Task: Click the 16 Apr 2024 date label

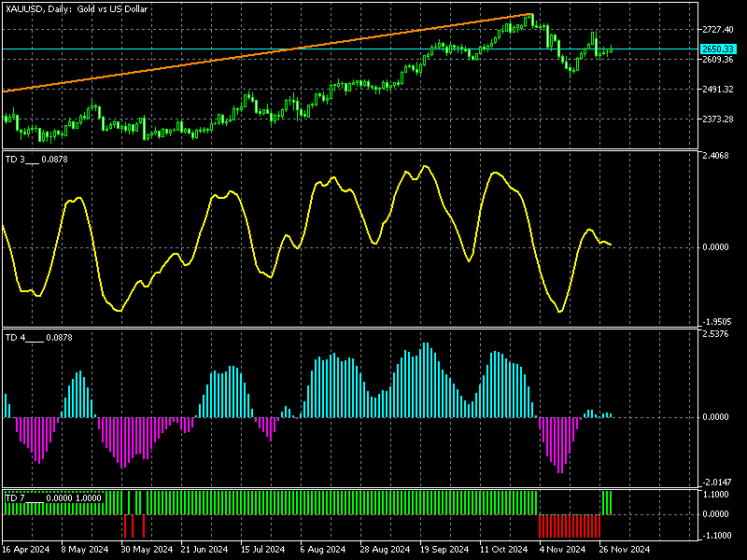Action: pyautogui.click(x=26, y=550)
